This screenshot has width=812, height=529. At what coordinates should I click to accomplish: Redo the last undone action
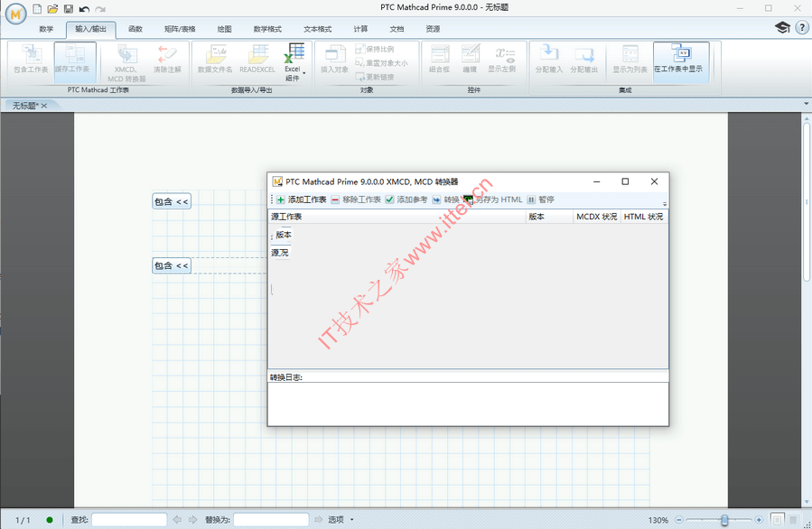coord(100,9)
